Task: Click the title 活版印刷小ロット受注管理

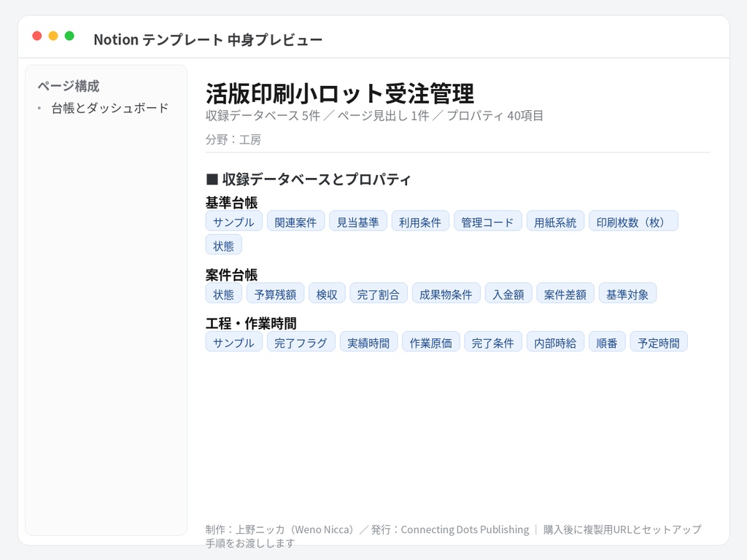Action: (x=340, y=93)
